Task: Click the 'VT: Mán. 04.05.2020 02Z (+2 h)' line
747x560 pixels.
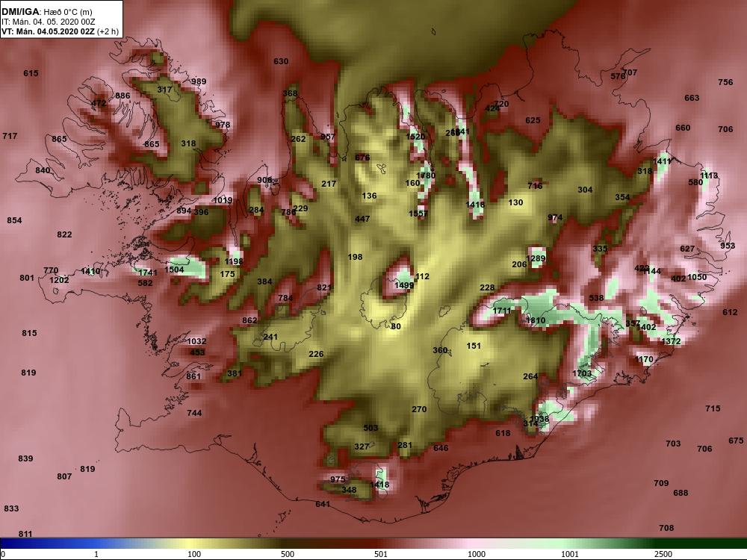Action: [60, 31]
